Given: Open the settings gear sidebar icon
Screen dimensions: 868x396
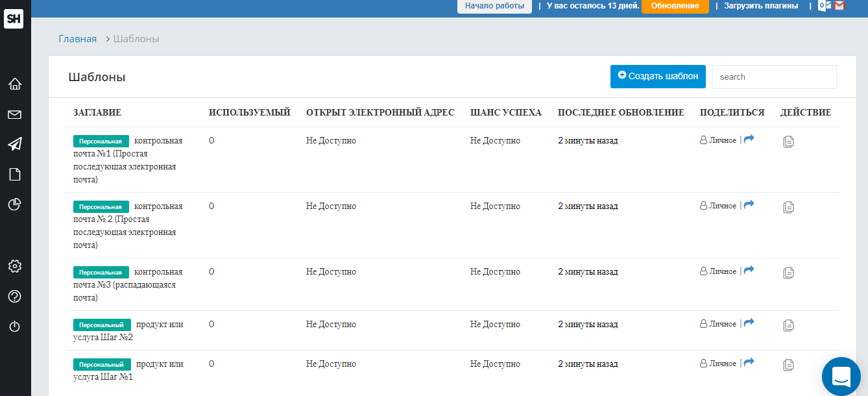Looking at the screenshot, I should (x=15, y=266).
